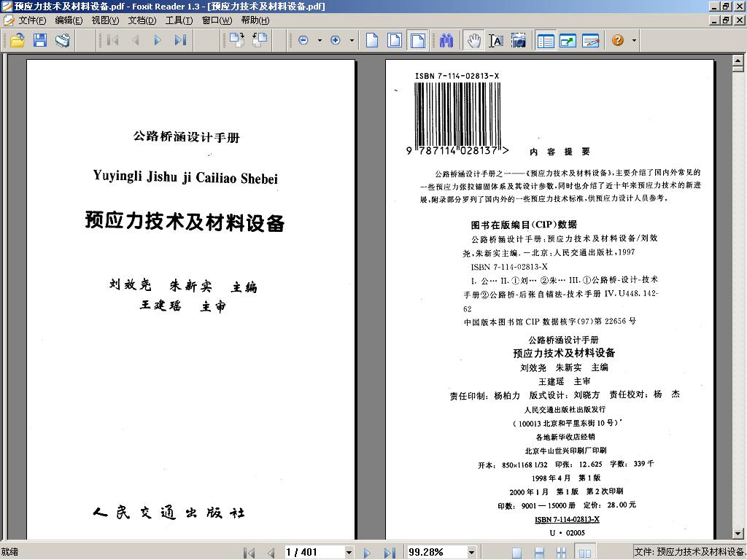Switch to facing pages layout

[584, 553]
